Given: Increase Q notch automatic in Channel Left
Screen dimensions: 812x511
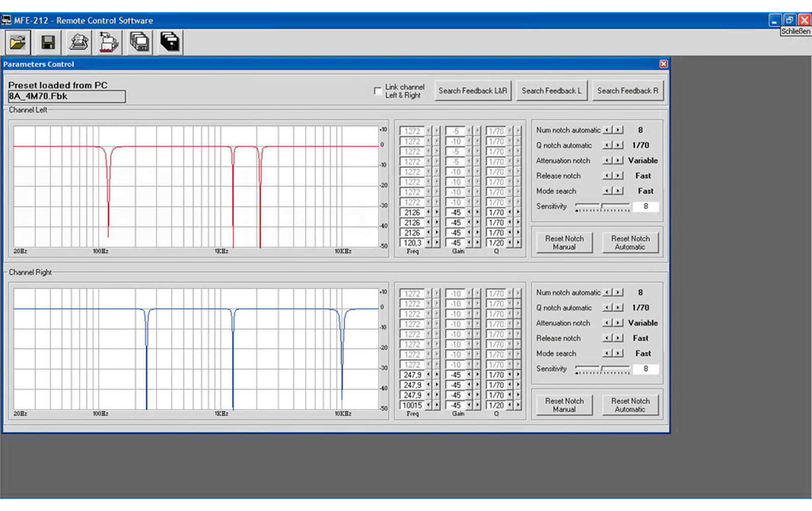Looking at the screenshot, I should click(x=618, y=145).
